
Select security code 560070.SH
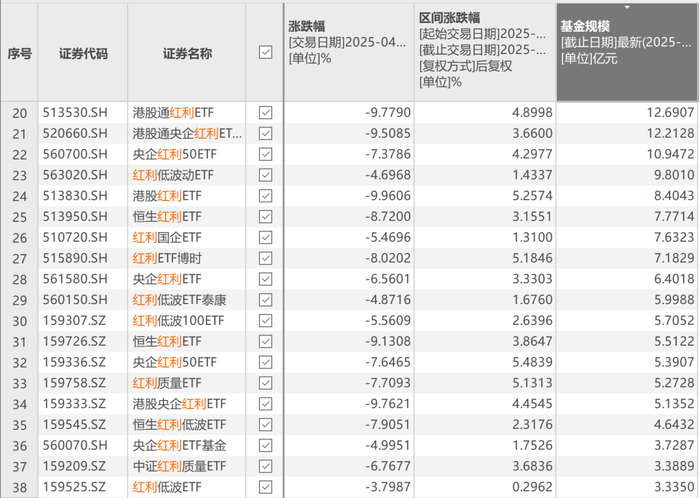(x=75, y=446)
